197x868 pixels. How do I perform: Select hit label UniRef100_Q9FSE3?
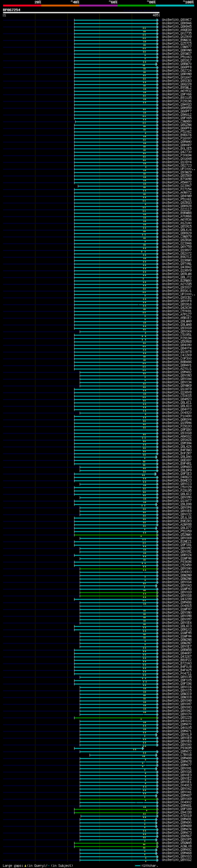pos(177,474)
